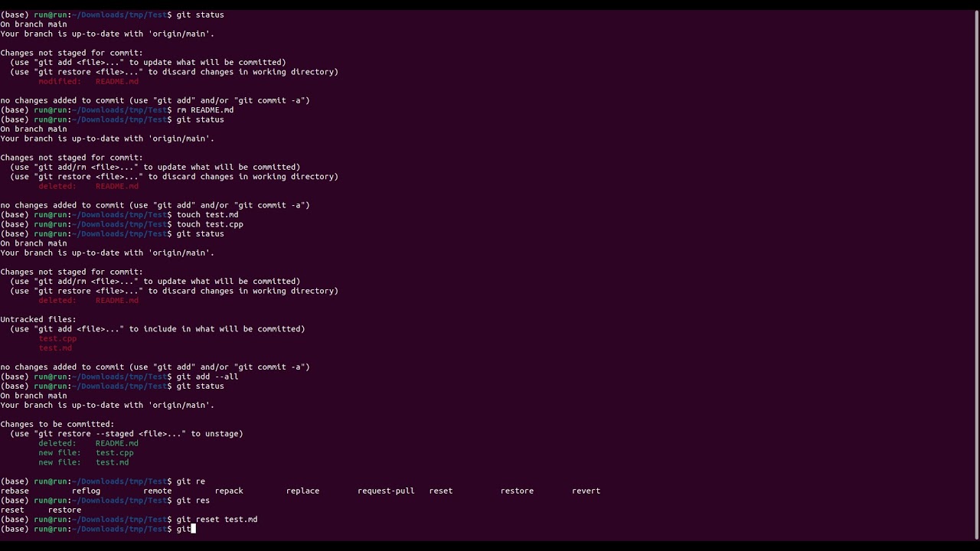Select the 'replace' completion suggestion
Viewport: 980px width, 551px height.
pos(302,491)
